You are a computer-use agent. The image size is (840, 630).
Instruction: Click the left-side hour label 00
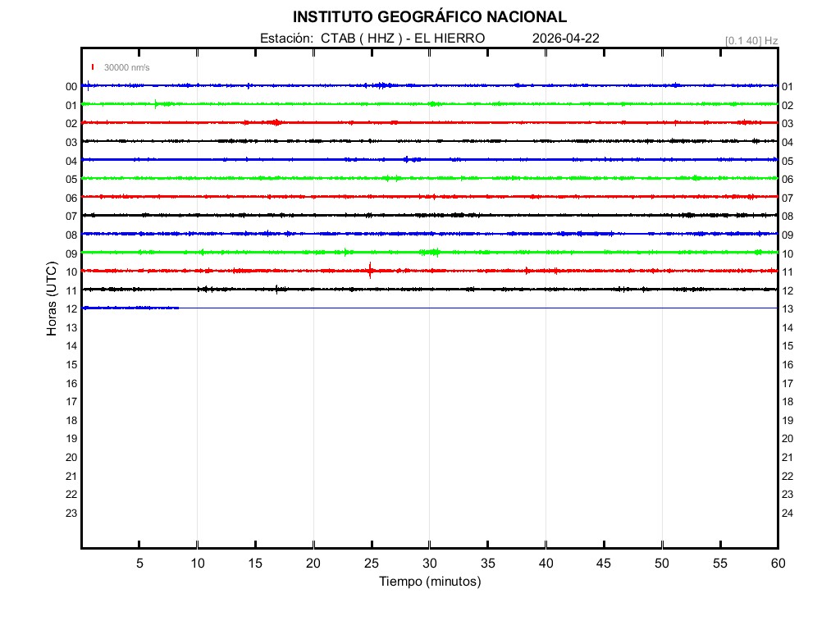pyautogui.click(x=71, y=87)
